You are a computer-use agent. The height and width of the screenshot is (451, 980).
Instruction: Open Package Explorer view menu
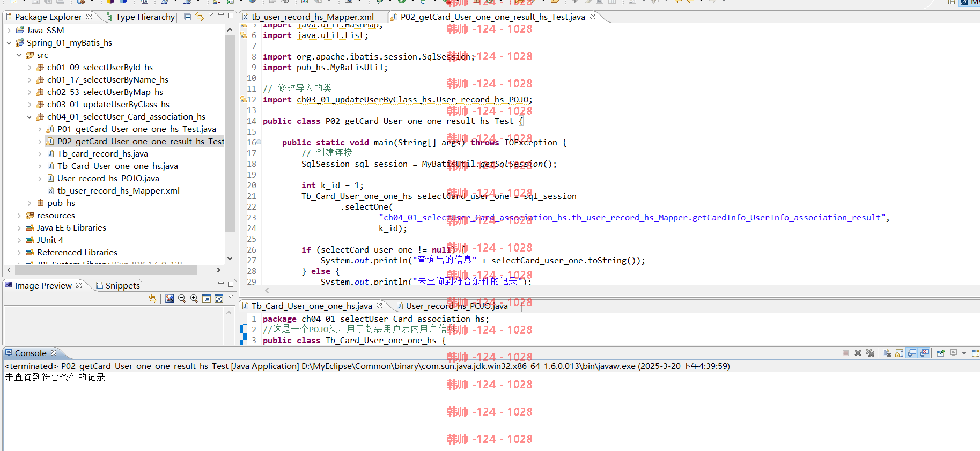tap(211, 15)
